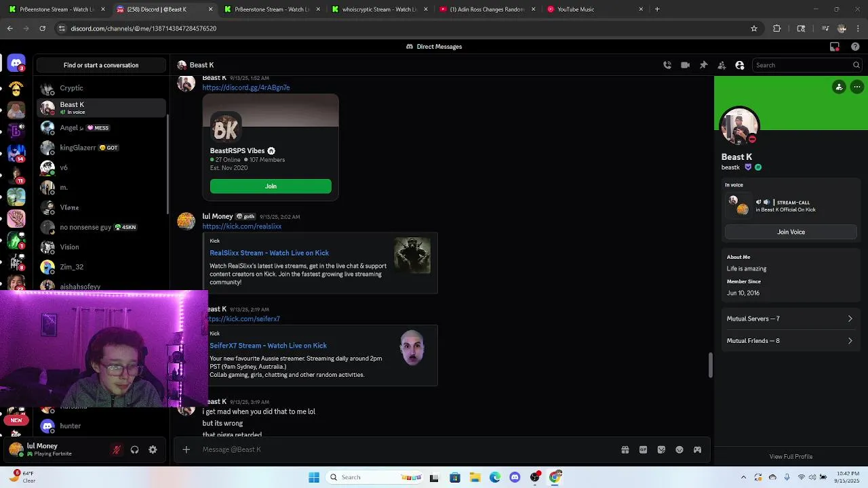Screen dimensions: 868x488
Task: Open Find or start a conversation
Action: click(101, 65)
